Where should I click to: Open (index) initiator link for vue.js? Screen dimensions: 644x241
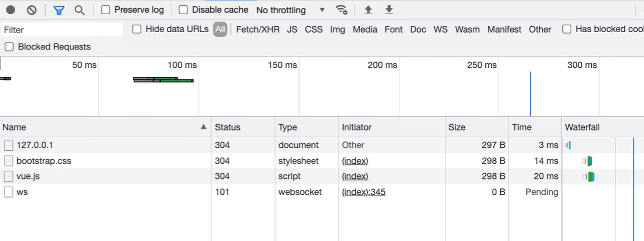(355, 176)
